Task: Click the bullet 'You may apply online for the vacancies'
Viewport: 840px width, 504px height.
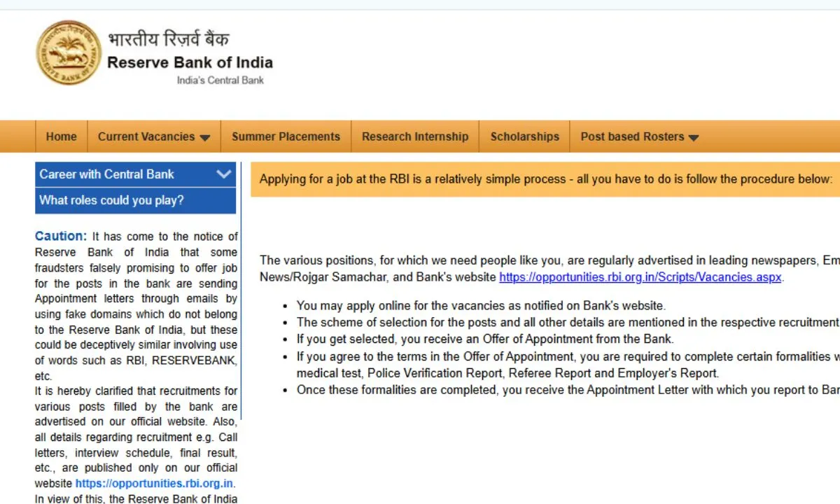Action: (x=481, y=305)
